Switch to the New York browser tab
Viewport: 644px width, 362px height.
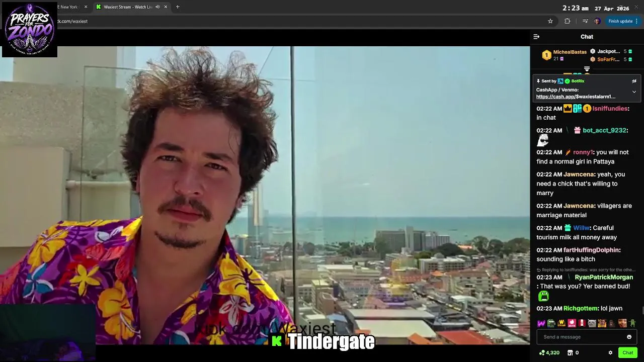coord(68,7)
